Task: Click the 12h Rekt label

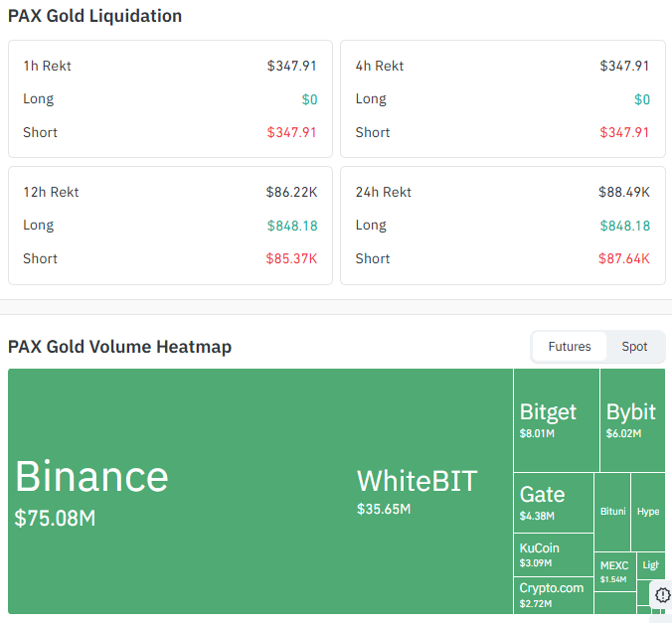Action: 51,192
